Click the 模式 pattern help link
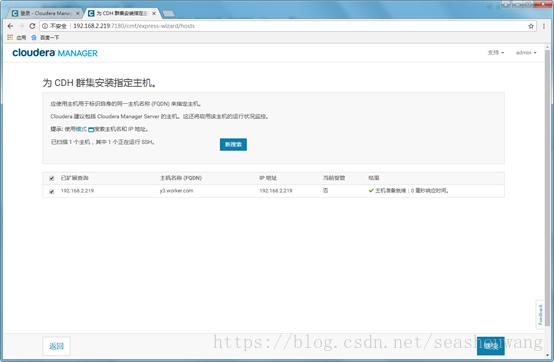The width and height of the screenshot is (554, 362). pos(81,129)
